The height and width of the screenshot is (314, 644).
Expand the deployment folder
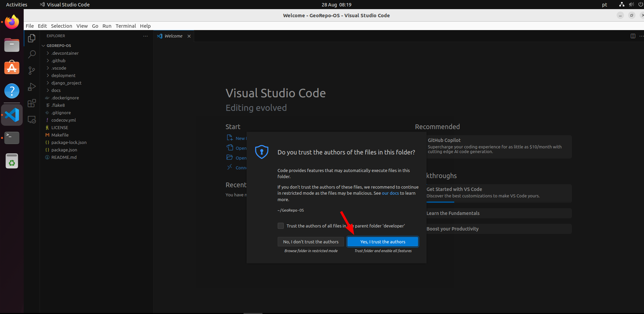click(x=48, y=75)
